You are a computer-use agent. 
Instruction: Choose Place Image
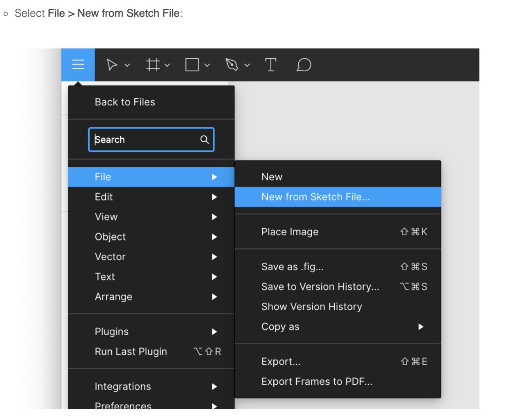pyautogui.click(x=338, y=232)
